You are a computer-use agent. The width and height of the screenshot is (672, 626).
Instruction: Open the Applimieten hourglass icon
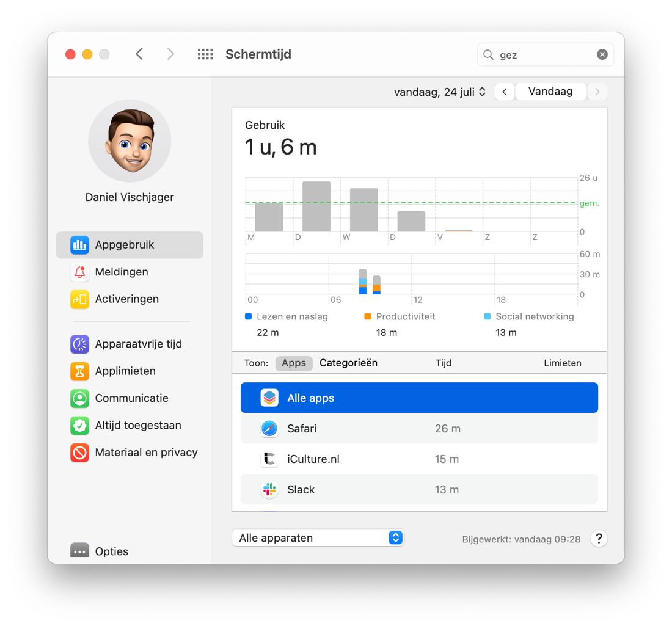[79, 371]
